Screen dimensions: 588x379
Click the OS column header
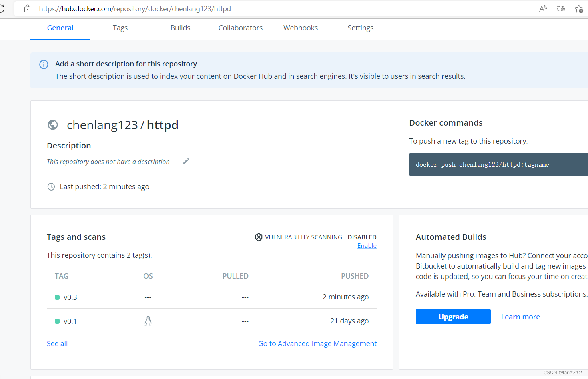[148, 276]
